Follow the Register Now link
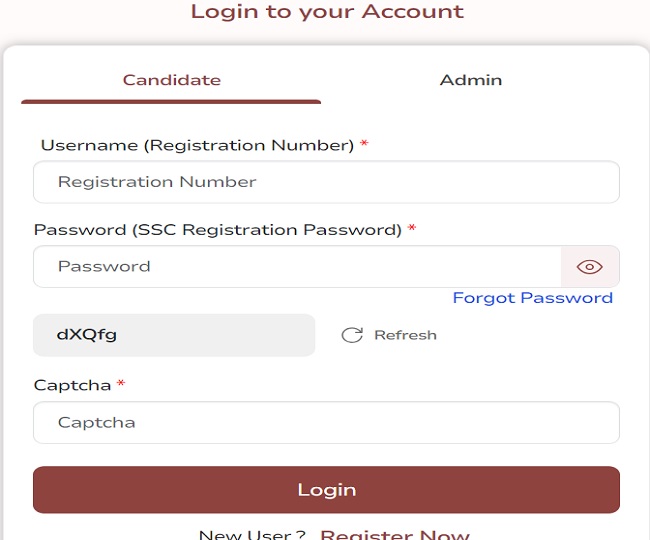This screenshot has width=650, height=540. click(x=394, y=534)
